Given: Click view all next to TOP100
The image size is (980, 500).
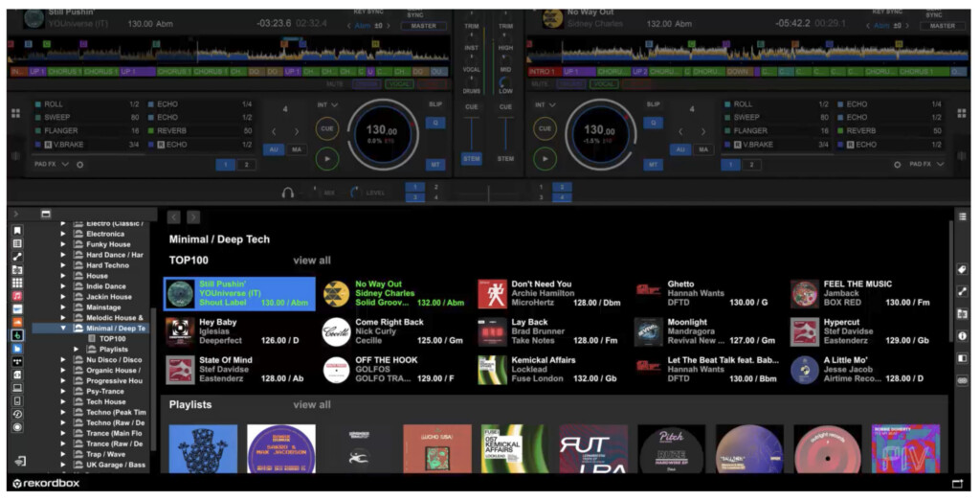Looking at the screenshot, I should [312, 261].
